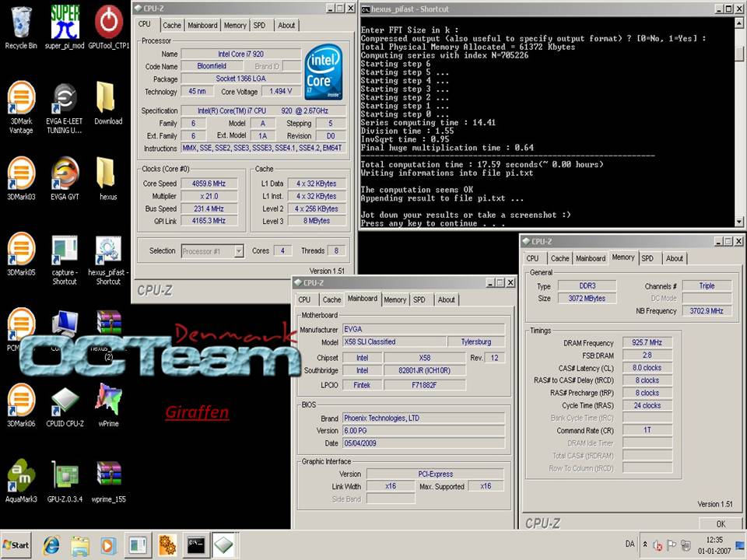
Task: Click the DA language indicator
Action: click(630, 544)
